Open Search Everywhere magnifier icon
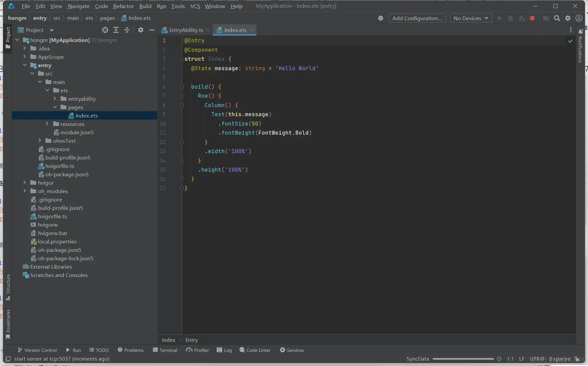This screenshot has width=588, height=366. click(x=557, y=18)
